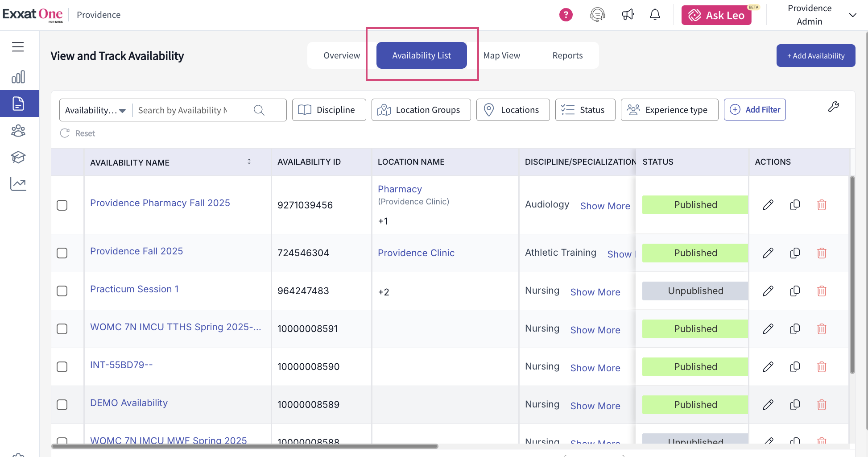
Task: Select the Providence Fall 2025 checkbox
Action: [62, 253]
